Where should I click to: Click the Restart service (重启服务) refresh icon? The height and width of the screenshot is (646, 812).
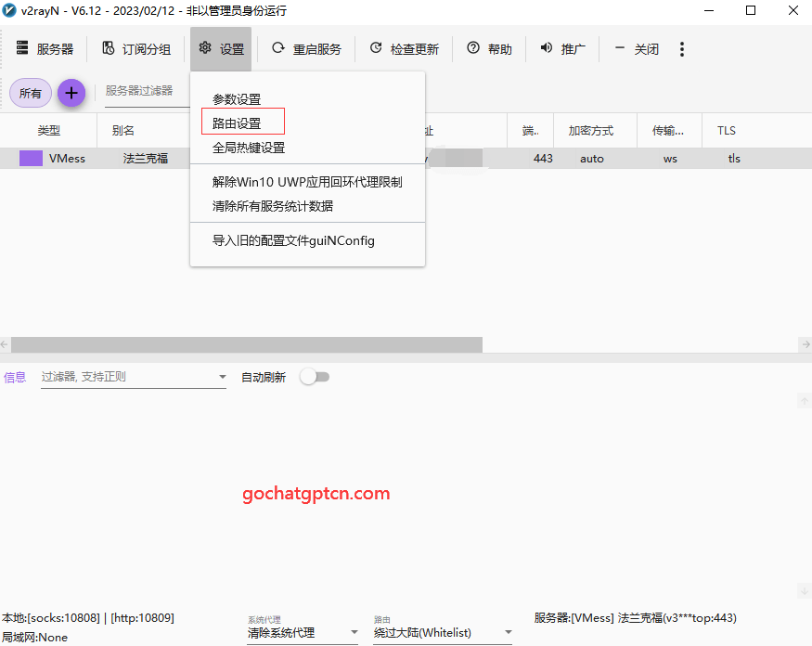coord(278,47)
